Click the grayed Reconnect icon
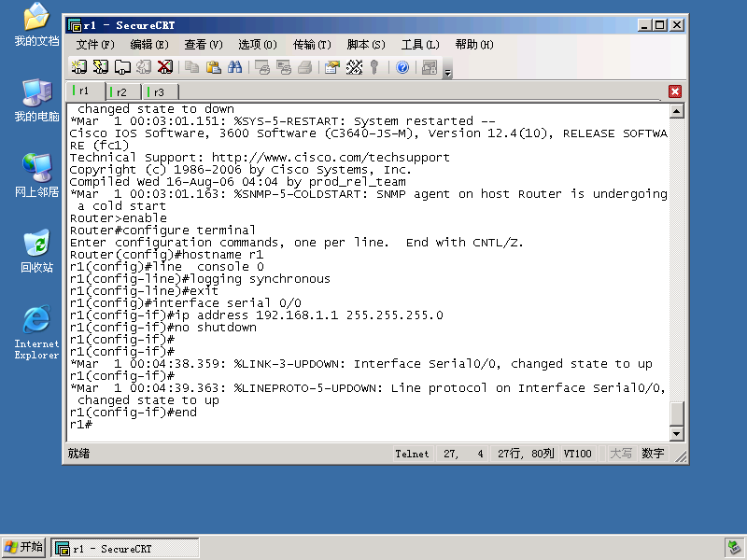The image size is (747, 560). (x=144, y=67)
